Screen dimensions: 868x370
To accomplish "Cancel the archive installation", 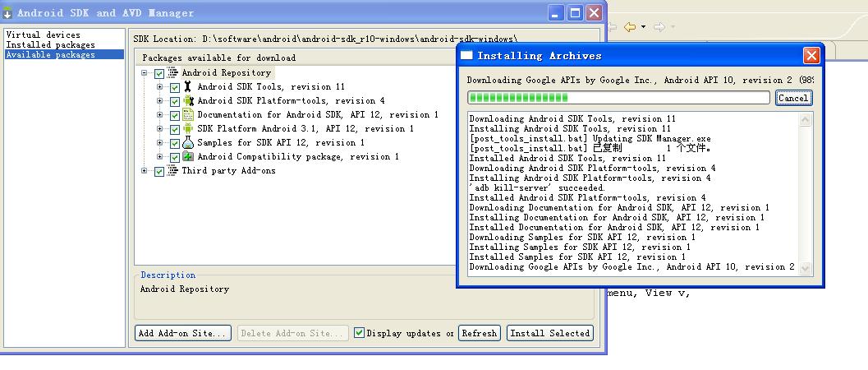I will [793, 98].
